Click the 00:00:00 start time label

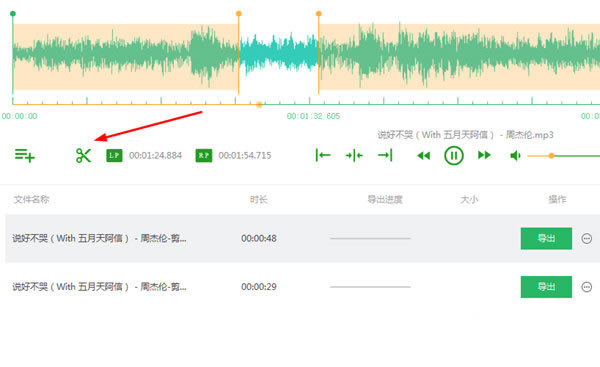pos(20,116)
